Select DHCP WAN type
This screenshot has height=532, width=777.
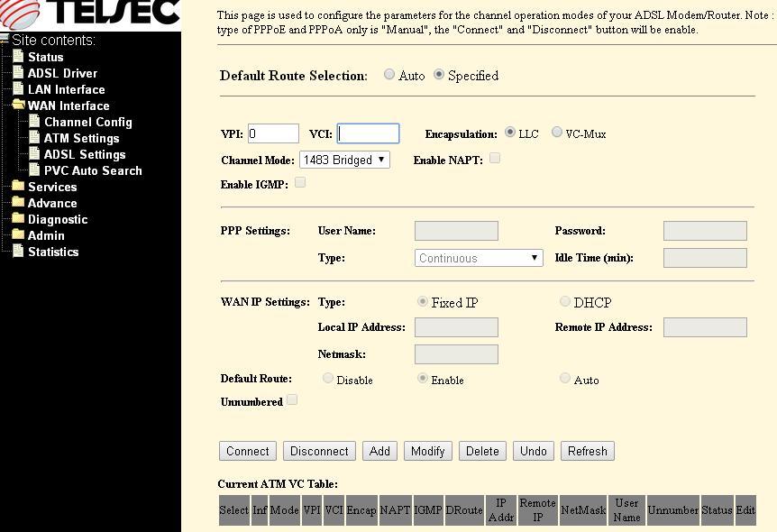[564, 301]
